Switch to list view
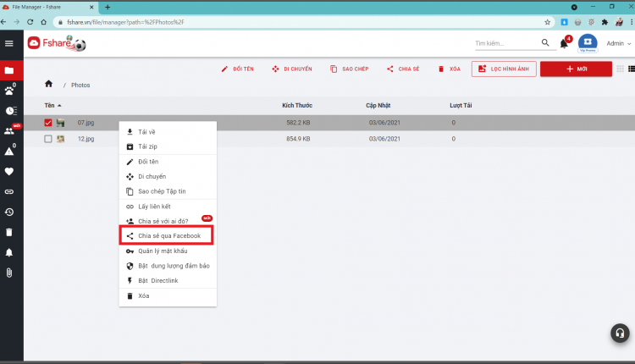 point(632,69)
